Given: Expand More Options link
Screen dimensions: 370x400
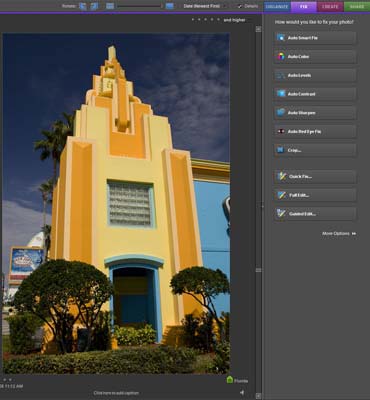Looking at the screenshot, I should click(339, 234).
